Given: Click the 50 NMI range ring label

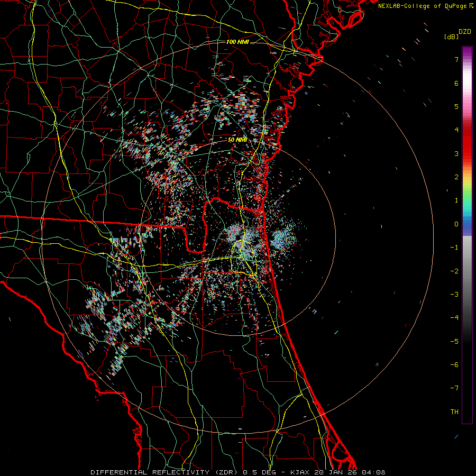Looking at the screenshot, I should click(237, 140).
